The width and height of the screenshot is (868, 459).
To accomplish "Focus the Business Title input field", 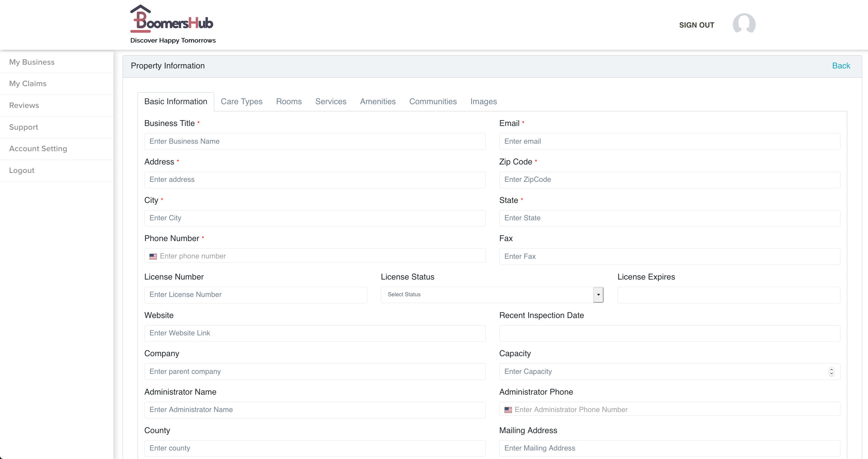I will [315, 141].
